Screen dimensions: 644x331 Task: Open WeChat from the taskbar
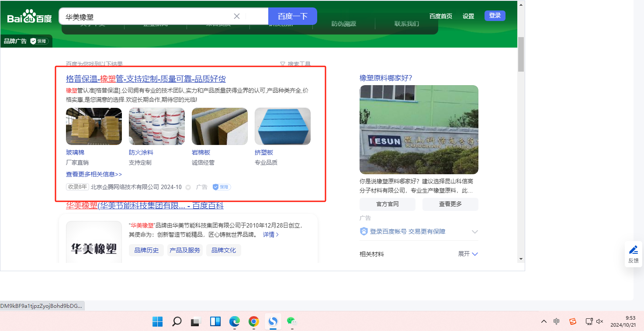291,322
